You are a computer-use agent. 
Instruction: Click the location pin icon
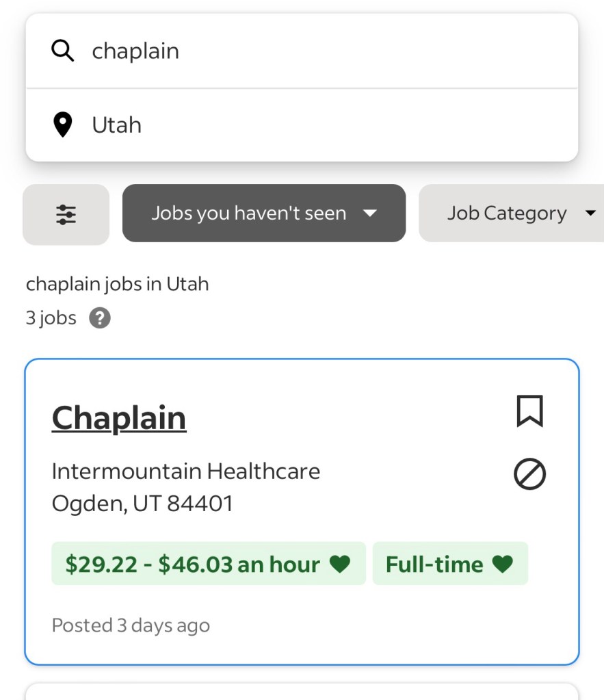click(x=63, y=125)
